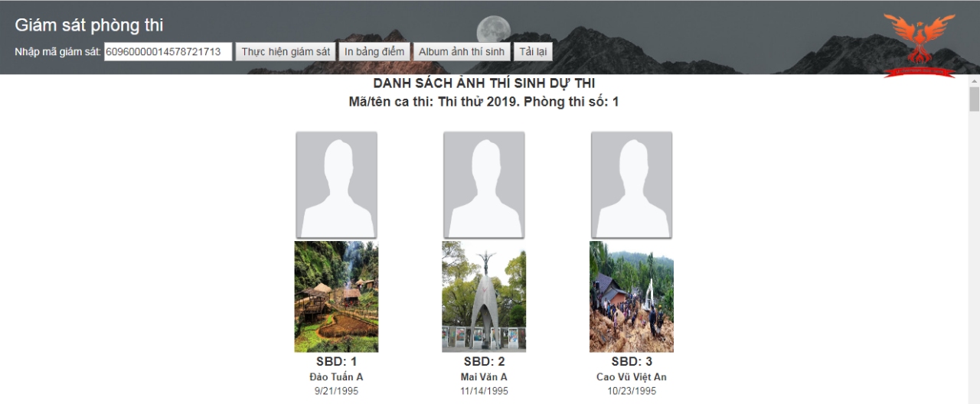Open Album ảnh thí sinh
The height and width of the screenshot is (404, 980).
461,52
